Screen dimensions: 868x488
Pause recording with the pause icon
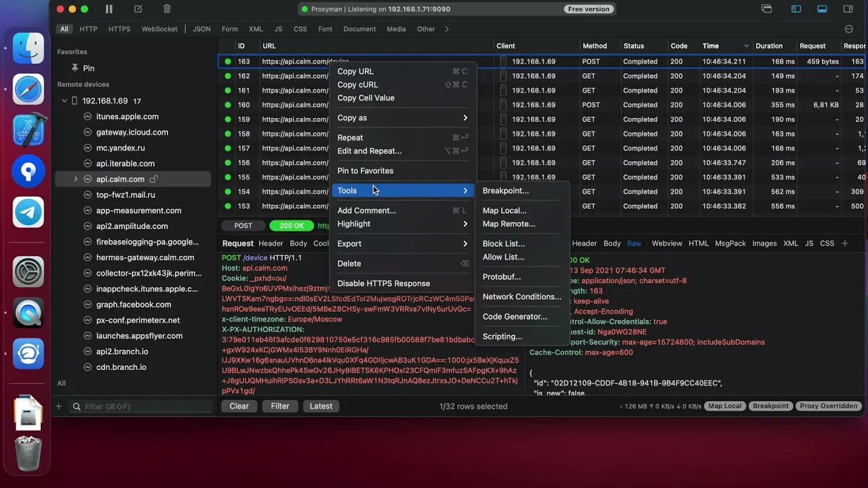pos(109,9)
